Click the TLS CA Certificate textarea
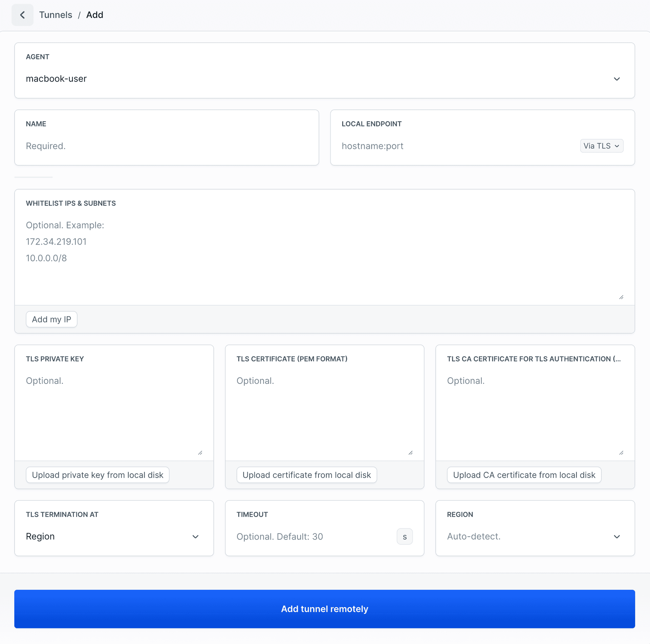650x644 pixels. (x=535, y=413)
